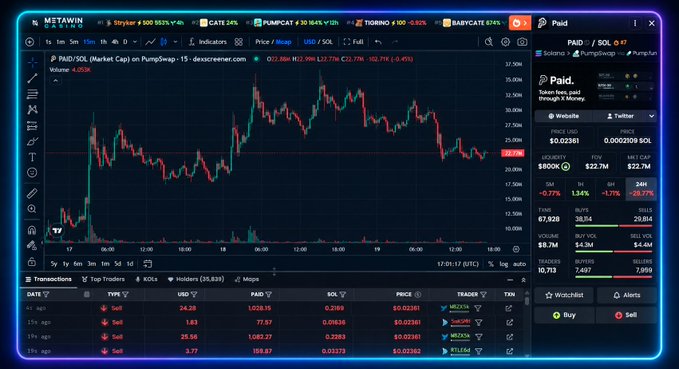679x369 pixels.
Task: Open the Indicators menu
Action: [x=208, y=42]
